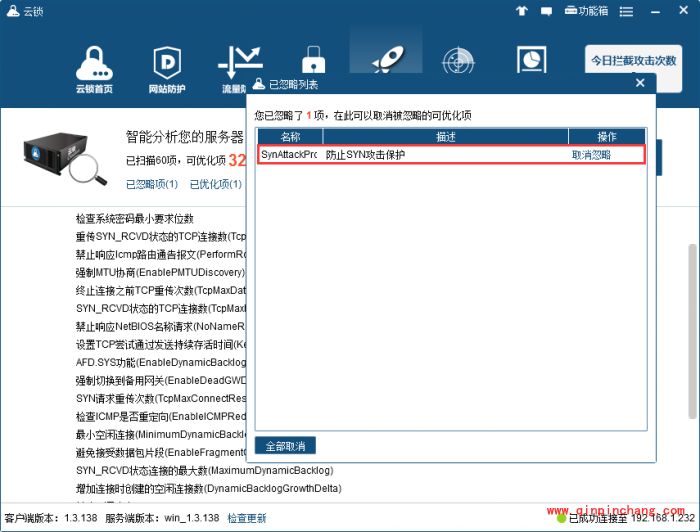Image resolution: width=700 pixels, height=532 pixels.
Task: Close the 已忽略列表 dialog
Action: (640, 83)
